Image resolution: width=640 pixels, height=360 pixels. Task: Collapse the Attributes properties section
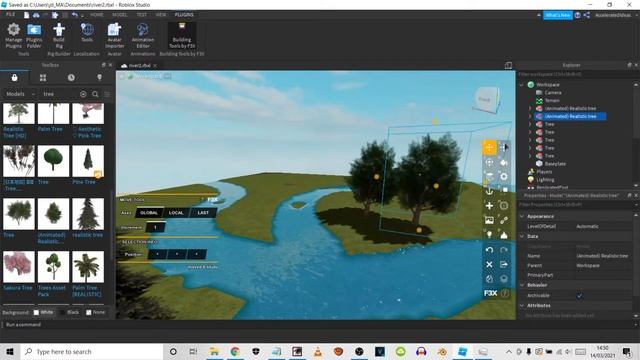pyautogui.click(x=522, y=305)
